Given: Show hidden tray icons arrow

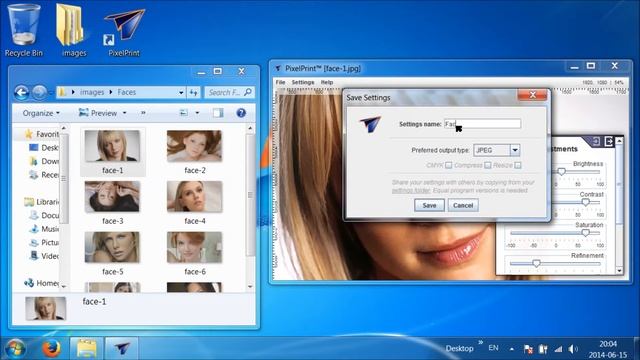Looking at the screenshot, I should [511, 349].
